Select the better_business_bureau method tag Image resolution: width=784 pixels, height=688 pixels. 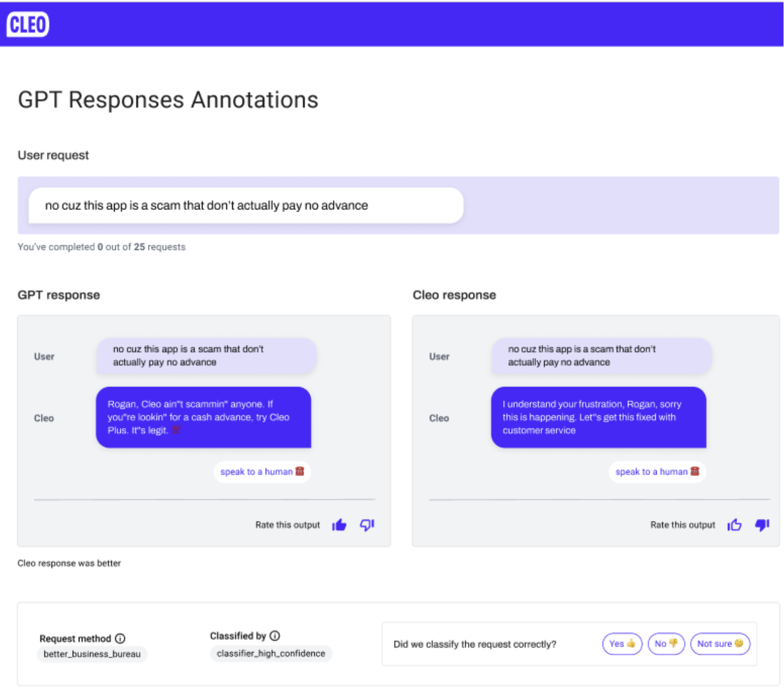pyautogui.click(x=92, y=654)
